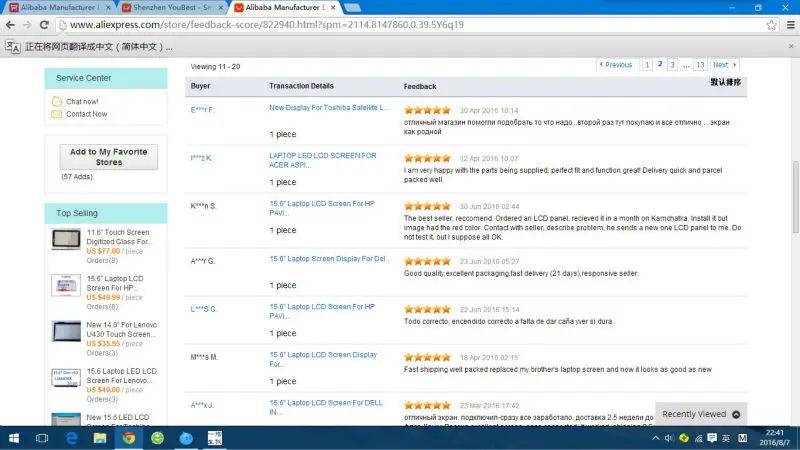Click the browser Back arrow
Screen dimensions: 800x450
(x=10, y=24)
